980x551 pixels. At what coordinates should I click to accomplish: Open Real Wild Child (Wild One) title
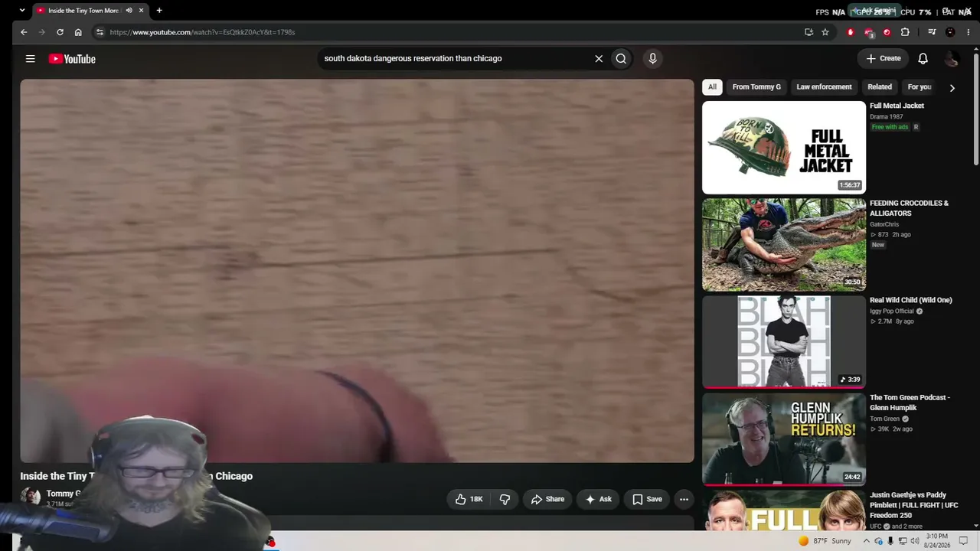pos(911,300)
